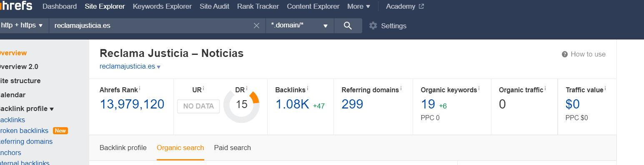Click the DR donut chart indicator
The image size is (644, 165).
click(x=241, y=105)
